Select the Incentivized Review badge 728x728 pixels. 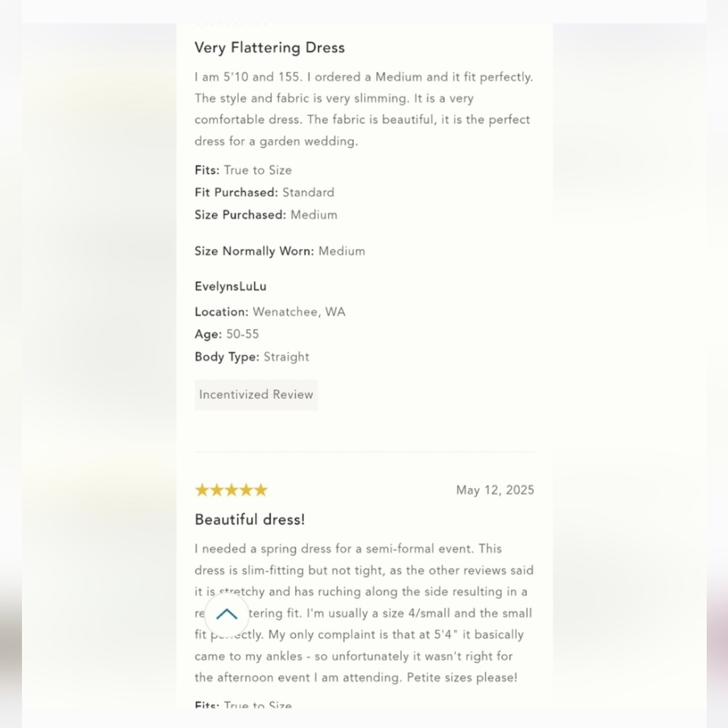point(256,395)
